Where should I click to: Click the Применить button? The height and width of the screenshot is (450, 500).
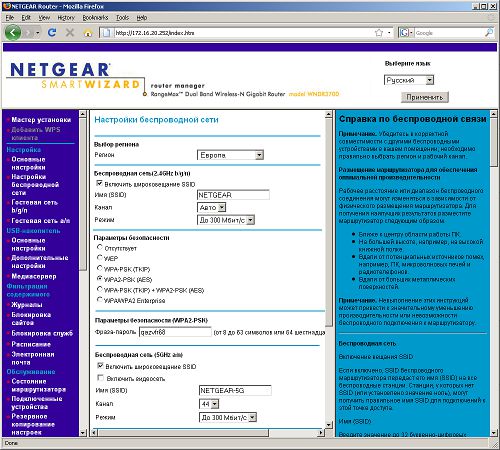pyautogui.click(x=425, y=97)
